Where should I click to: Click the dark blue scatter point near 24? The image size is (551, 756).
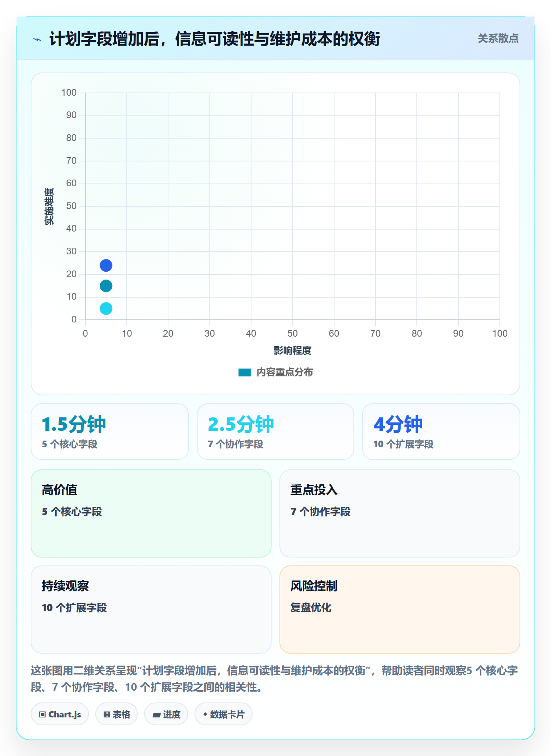[x=106, y=265]
